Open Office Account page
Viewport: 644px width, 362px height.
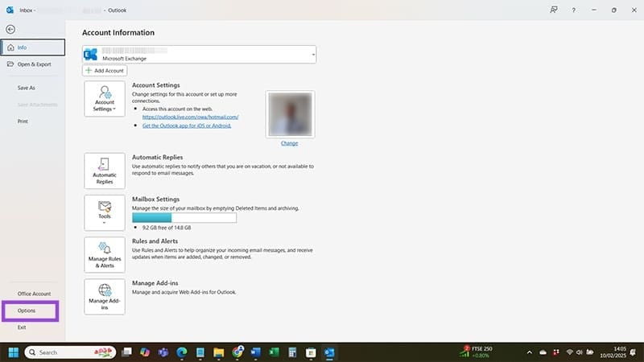click(x=34, y=294)
